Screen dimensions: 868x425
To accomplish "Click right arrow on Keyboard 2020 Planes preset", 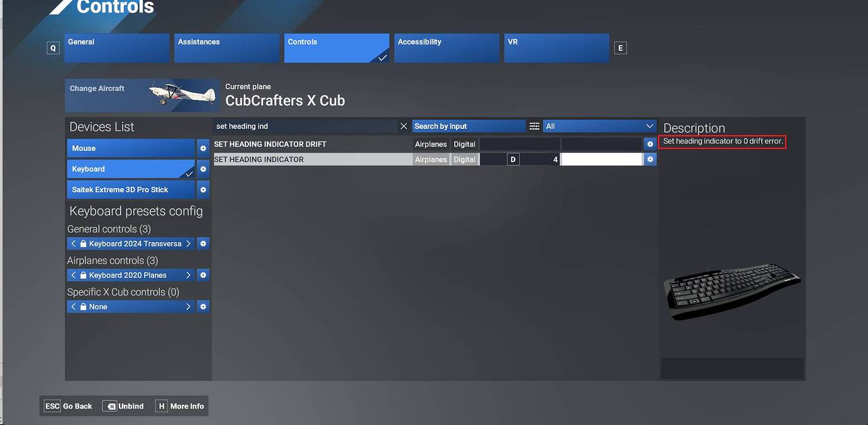I will point(187,275).
